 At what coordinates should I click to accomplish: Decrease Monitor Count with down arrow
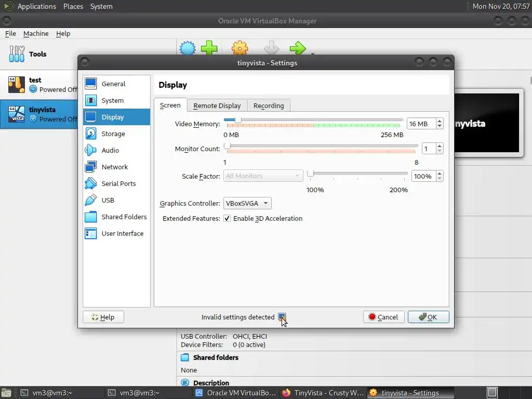pos(440,151)
